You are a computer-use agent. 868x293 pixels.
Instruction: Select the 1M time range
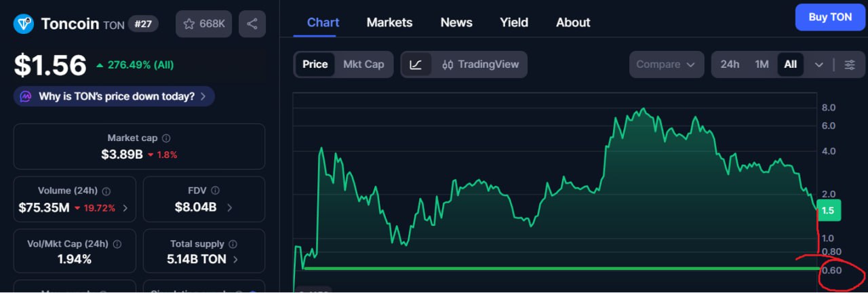tap(762, 64)
